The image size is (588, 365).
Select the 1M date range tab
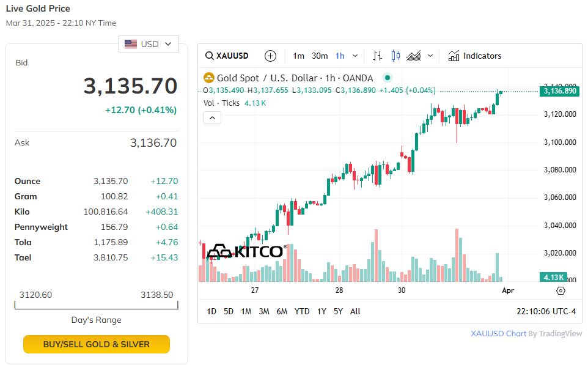(246, 311)
